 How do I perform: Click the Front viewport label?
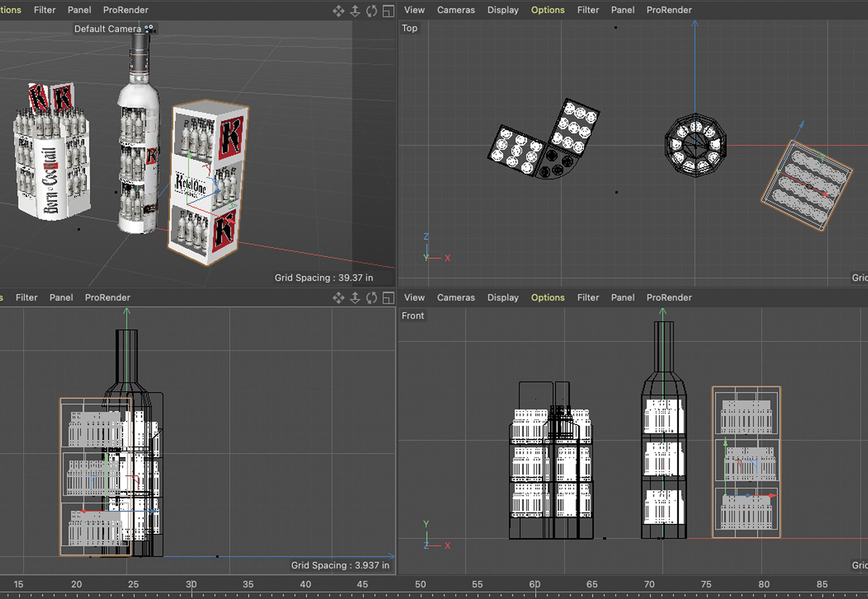[x=413, y=316]
